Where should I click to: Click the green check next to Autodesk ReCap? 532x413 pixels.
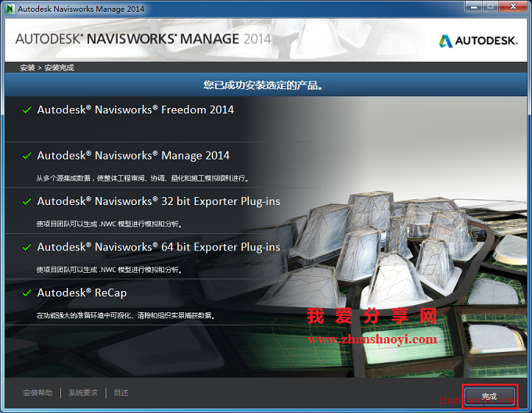[x=27, y=293]
